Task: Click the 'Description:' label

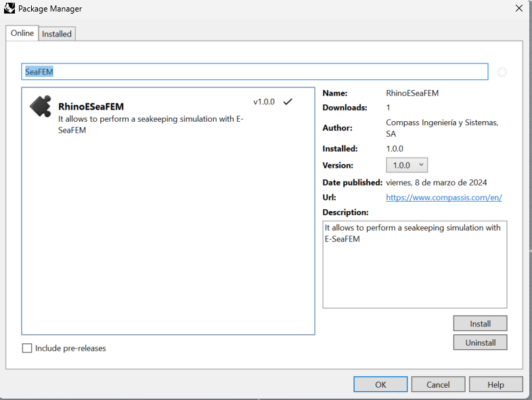Action: pos(345,213)
